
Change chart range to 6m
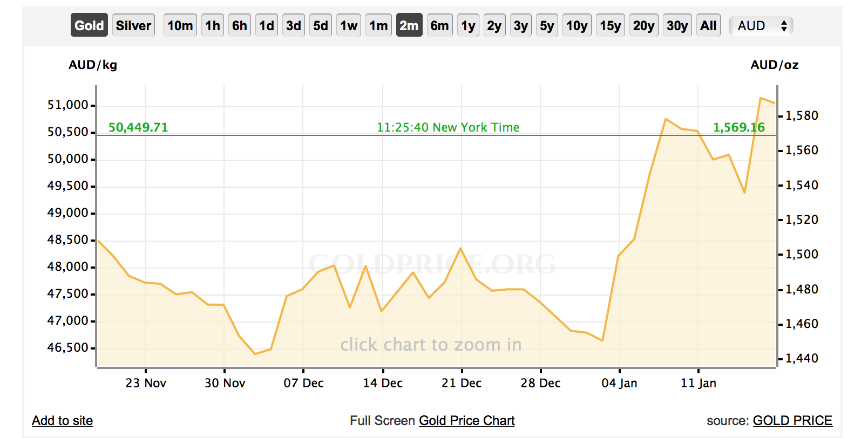(x=439, y=25)
